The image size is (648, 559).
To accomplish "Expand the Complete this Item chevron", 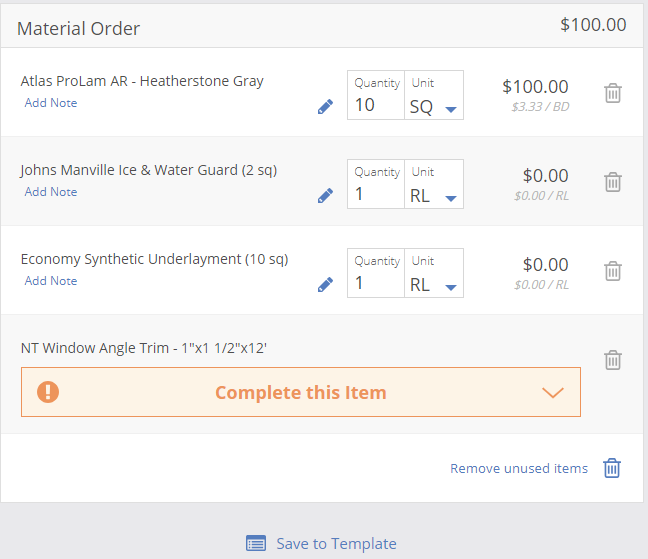I will (x=553, y=392).
